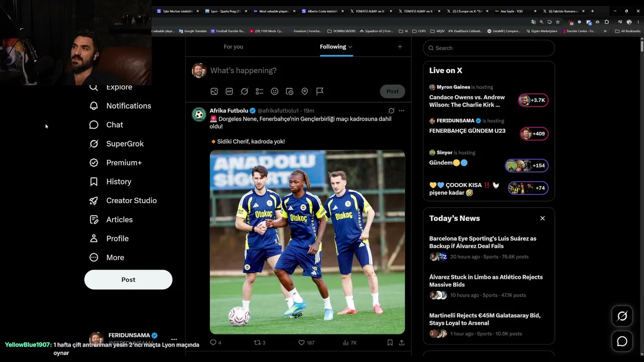Open History bookmark icon in sidebar

[x=94, y=182]
